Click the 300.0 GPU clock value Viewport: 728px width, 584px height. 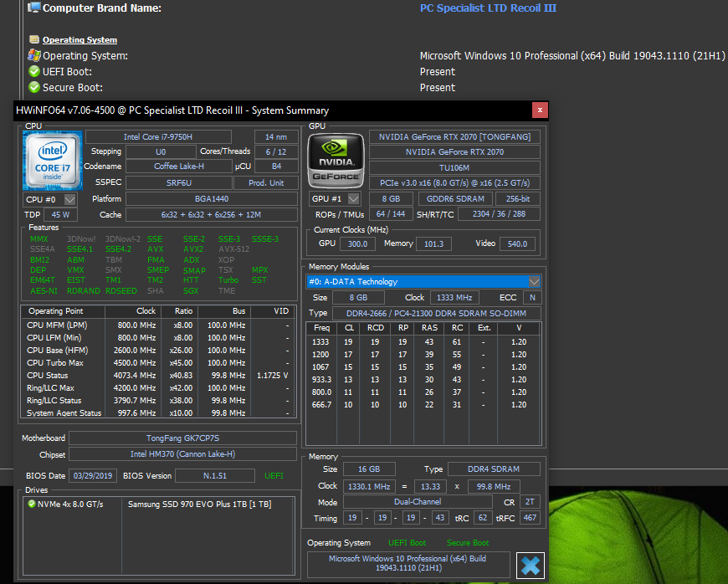tap(357, 243)
